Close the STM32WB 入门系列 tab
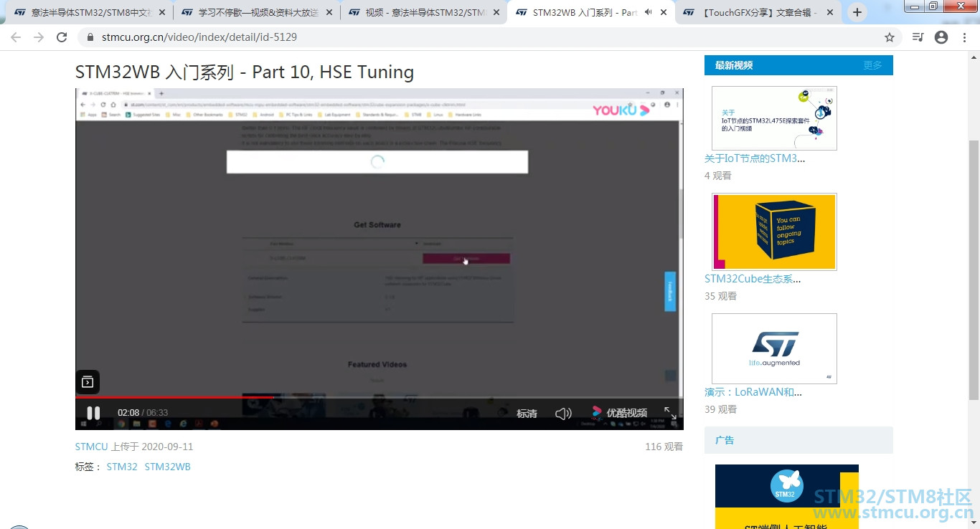This screenshot has width=980, height=529. click(664, 12)
